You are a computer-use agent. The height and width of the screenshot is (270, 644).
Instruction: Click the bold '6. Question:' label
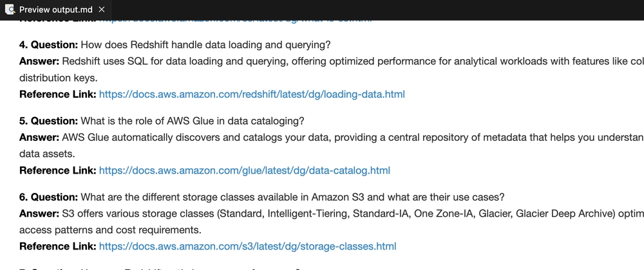tap(48, 197)
